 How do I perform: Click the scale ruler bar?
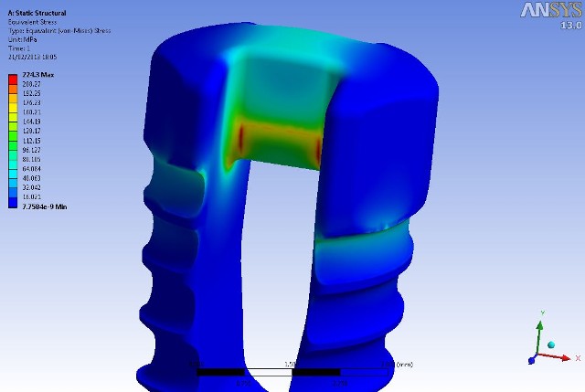pyautogui.click(x=292, y=373)
